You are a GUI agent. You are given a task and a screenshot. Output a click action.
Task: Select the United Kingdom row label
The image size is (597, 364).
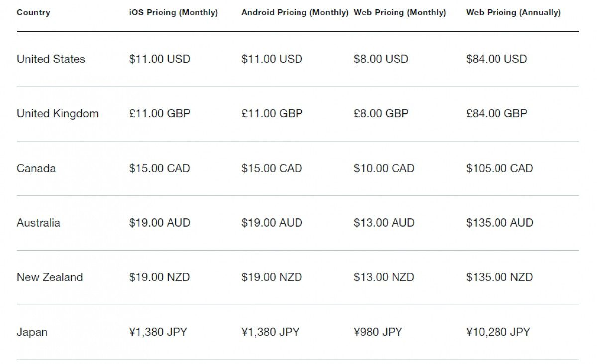click(x=58, y=114)
